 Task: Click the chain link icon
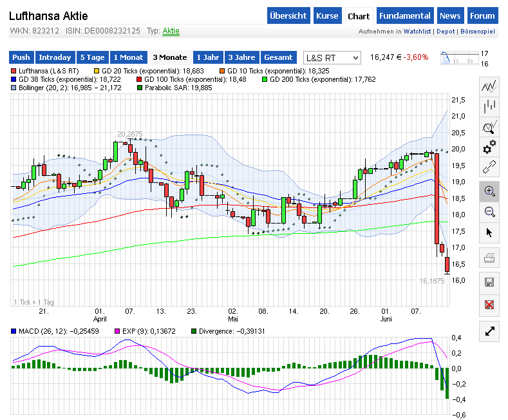490,167
